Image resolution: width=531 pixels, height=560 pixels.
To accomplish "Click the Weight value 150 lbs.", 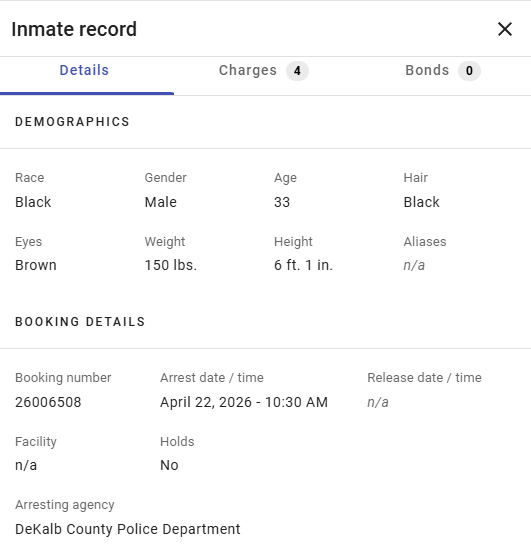I will click(171, 265).
